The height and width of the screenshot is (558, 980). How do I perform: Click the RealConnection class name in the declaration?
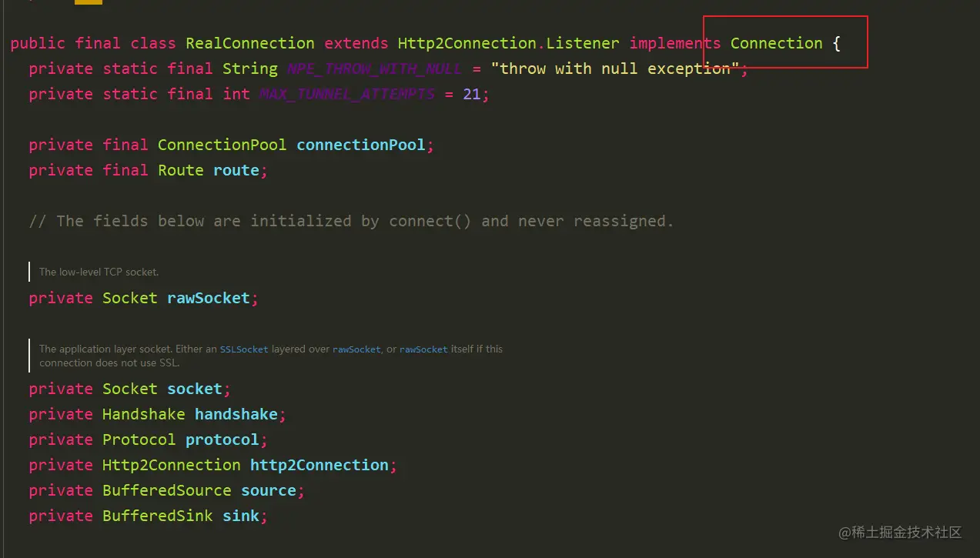[x=250, y=43]
